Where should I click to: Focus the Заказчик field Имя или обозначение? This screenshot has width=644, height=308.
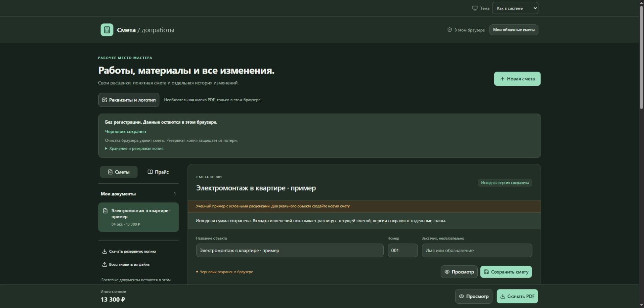[477, 250]
